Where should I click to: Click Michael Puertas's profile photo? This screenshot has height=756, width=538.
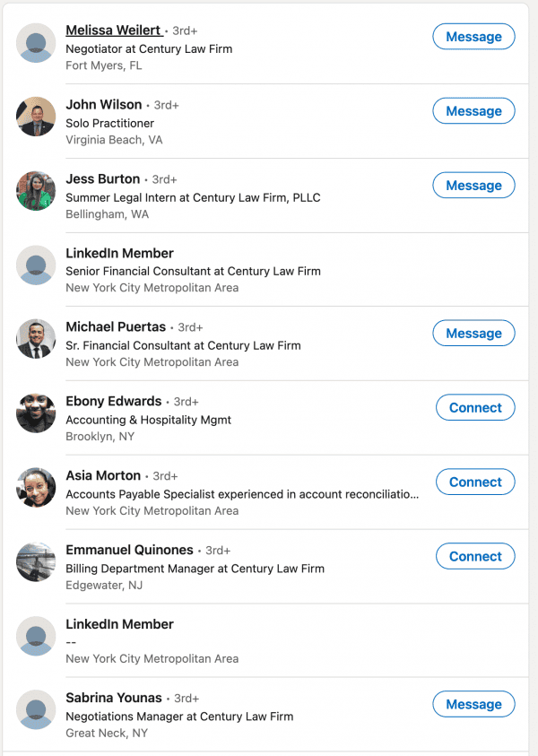36,339
